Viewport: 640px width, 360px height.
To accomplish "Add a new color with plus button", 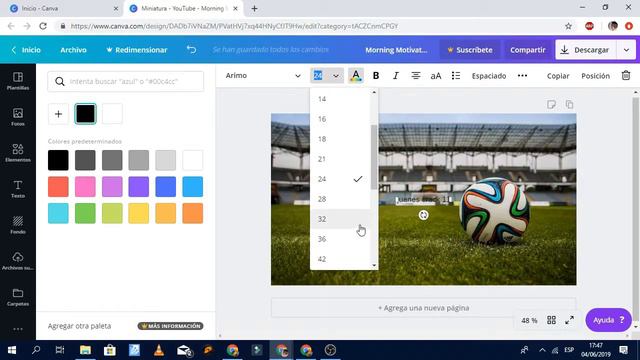I will 58,114.
